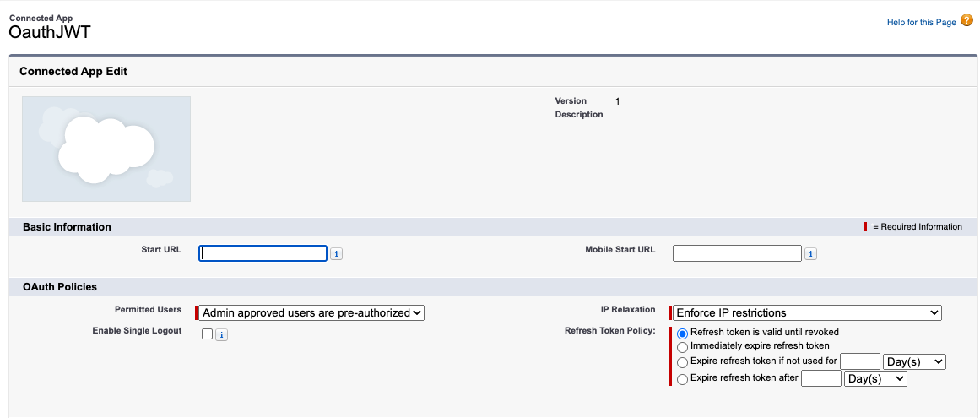Click the number field after 'if not used for'

pos(859,361)
